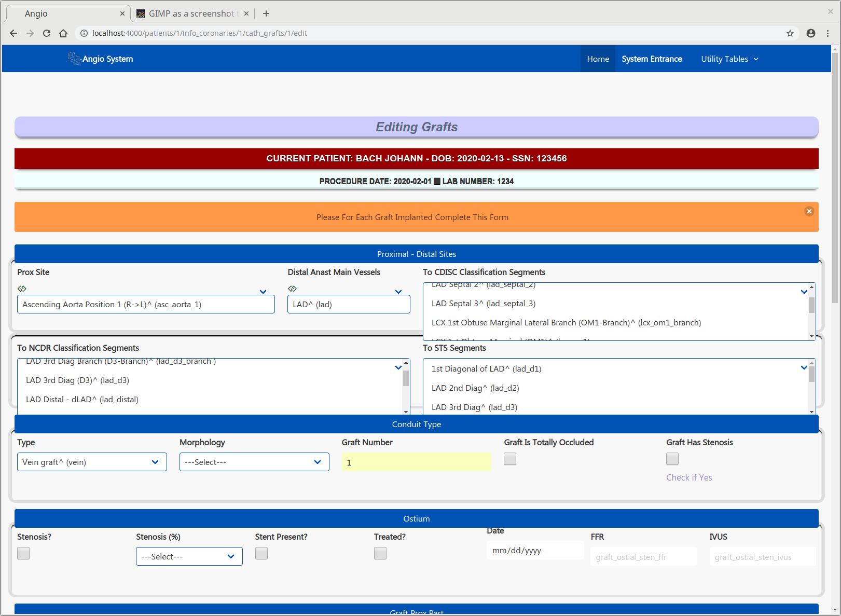Click the FFR input field
This screenshot has width=841, height=616.
pyautogui.click(x=644, y=556)
